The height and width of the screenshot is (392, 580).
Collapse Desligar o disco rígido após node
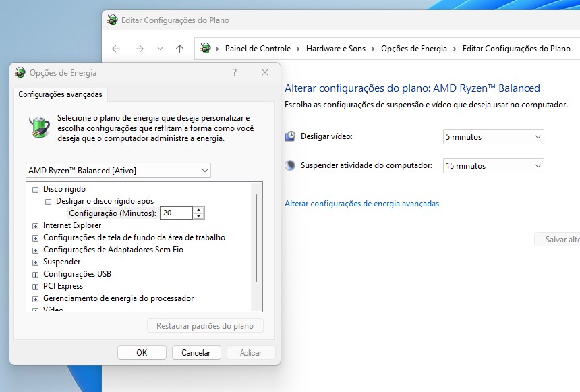(x=48, y=202)
